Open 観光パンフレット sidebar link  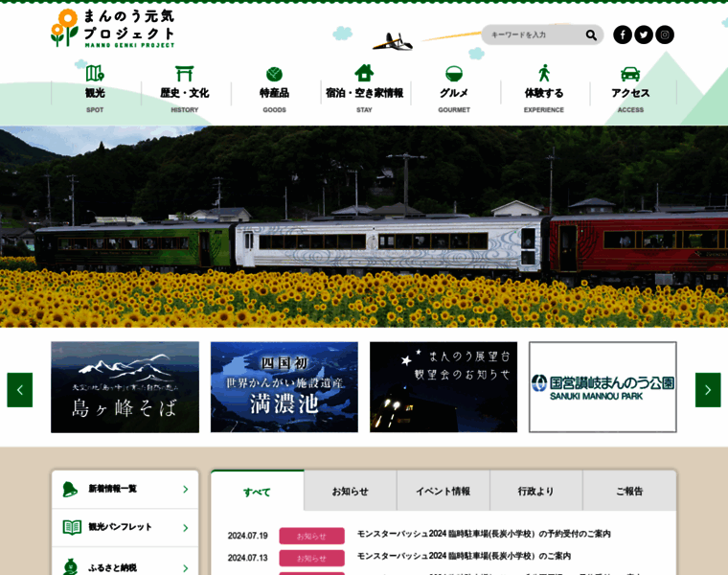(125, 528)
